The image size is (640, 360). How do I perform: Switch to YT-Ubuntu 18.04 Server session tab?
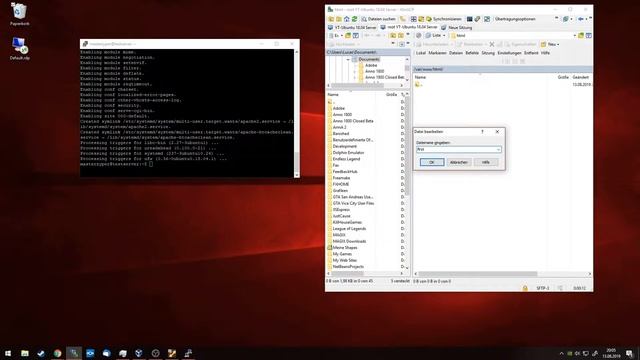click(352, 27)
